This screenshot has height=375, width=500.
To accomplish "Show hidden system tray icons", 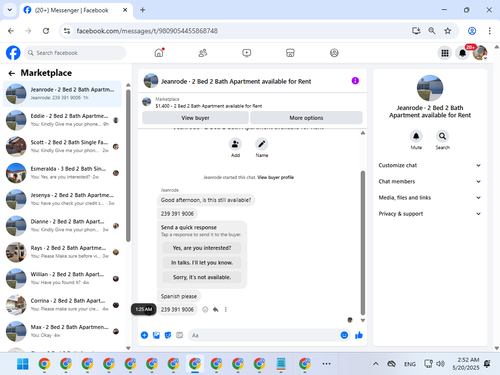I will (375, 364).
